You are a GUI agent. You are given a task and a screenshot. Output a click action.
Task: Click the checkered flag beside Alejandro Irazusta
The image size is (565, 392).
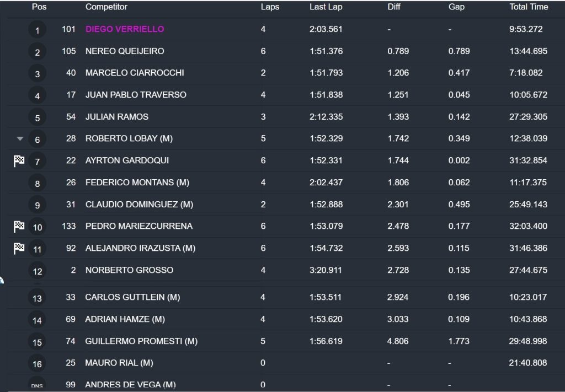coord(19,248)
